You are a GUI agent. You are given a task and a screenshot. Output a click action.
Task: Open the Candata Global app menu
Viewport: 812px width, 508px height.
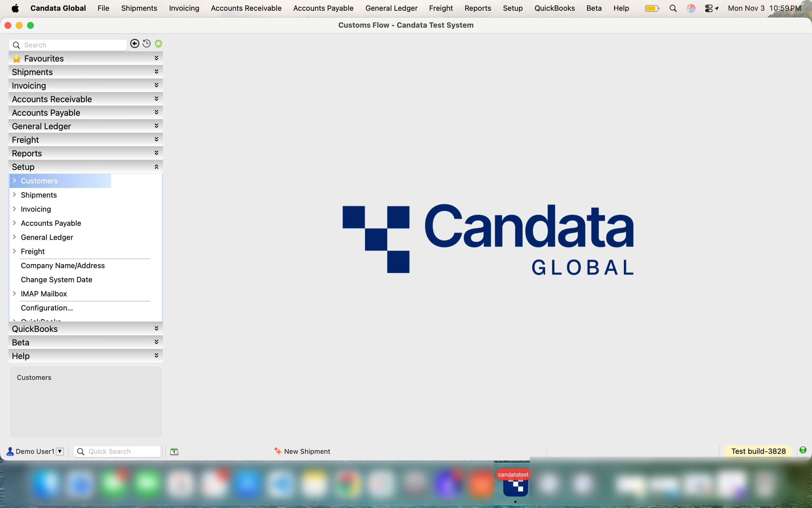pyautogui.click(x=58, y=8)
